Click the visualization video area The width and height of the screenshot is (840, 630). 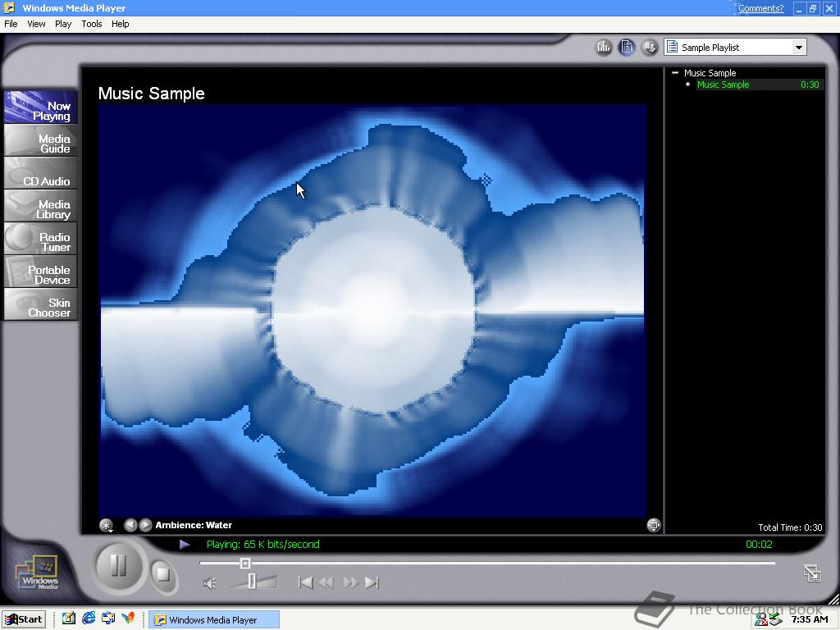(372, 310)
